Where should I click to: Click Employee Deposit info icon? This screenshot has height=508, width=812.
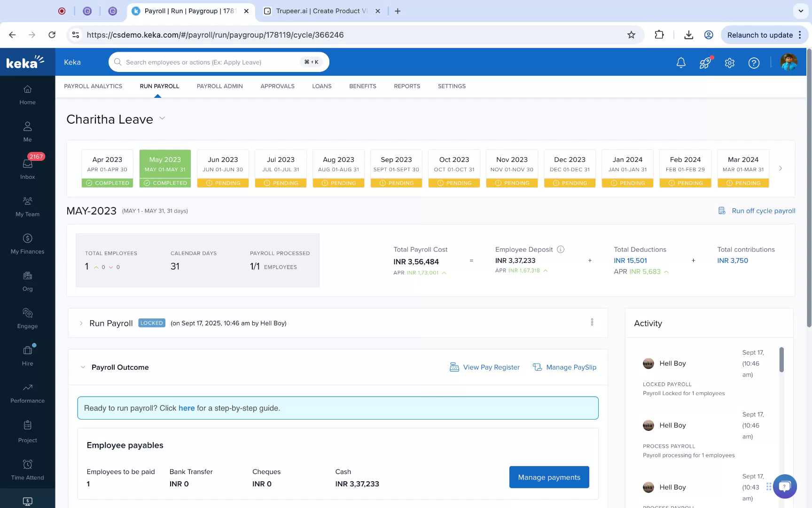(561, 249)
